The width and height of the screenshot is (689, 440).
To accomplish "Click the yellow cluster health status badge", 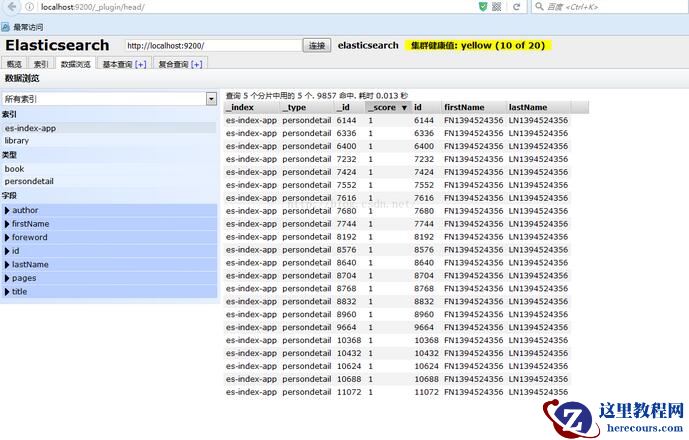I will coord(478,45).
